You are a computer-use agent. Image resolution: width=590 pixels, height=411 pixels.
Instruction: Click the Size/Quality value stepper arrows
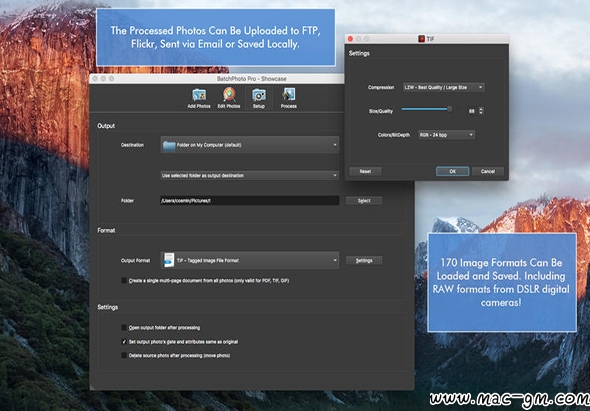point(481,111)
